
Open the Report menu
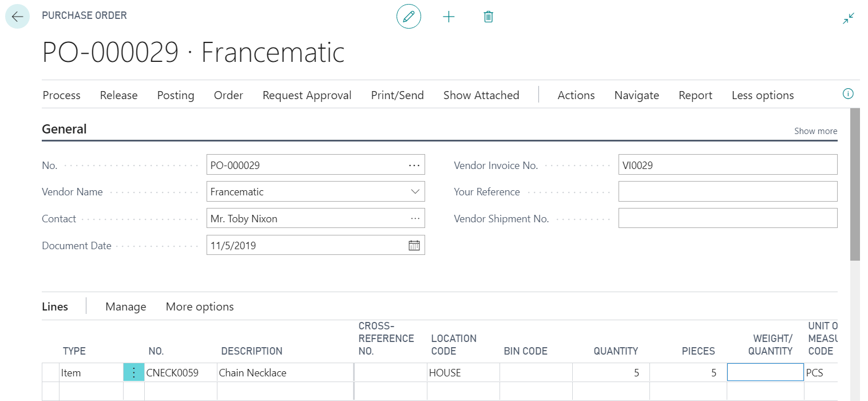coord(695,95)
